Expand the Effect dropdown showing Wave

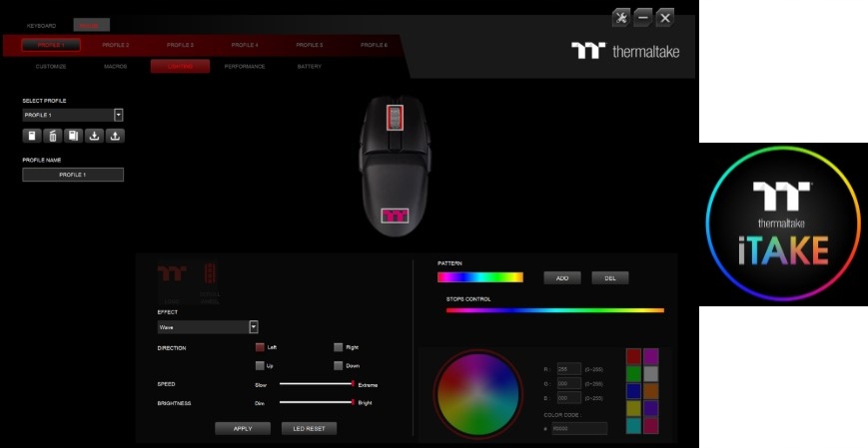click(254, 327)
